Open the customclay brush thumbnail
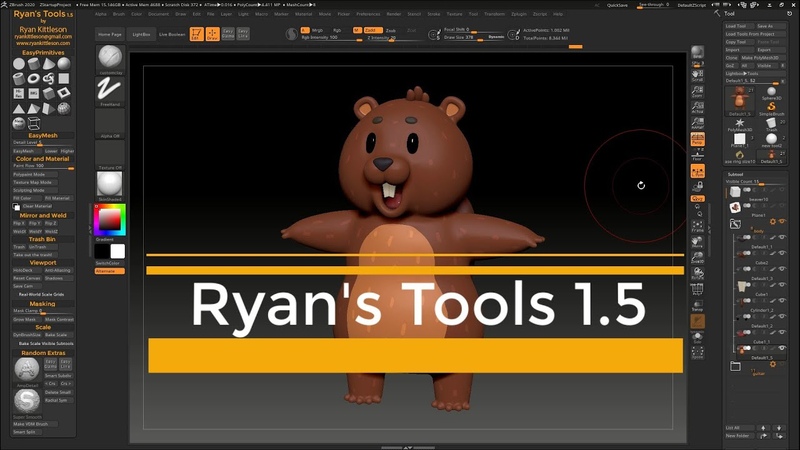800x450 pixels. (x=110, y=59)
